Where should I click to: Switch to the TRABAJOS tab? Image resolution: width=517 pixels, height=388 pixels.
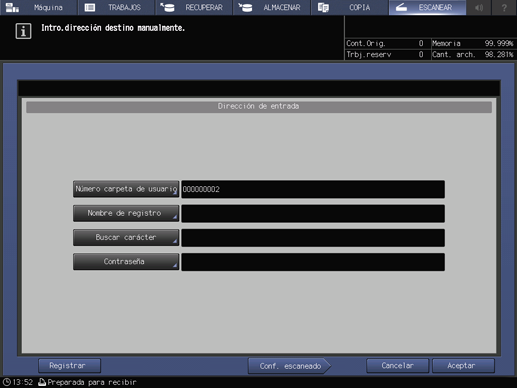pyautogui.click(x=116, y=7)
